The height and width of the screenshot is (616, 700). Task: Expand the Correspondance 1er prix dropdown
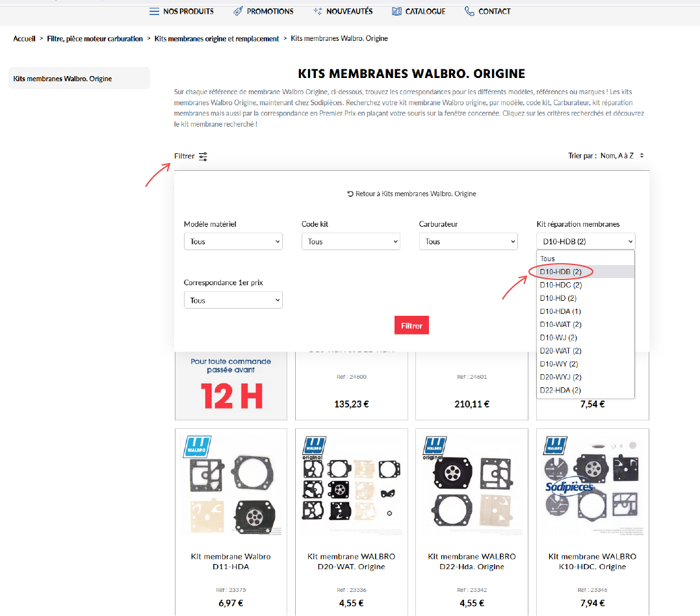tap(233, 300)
